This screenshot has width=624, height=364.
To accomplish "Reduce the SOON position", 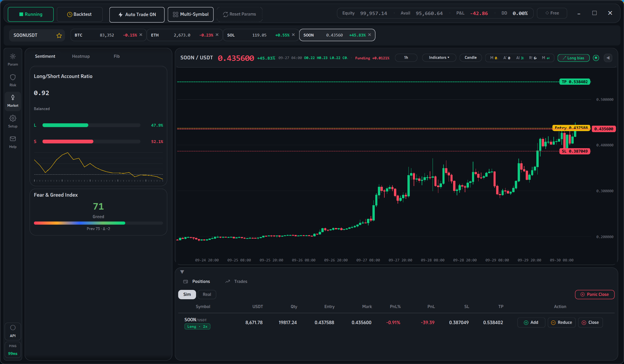I will (561, 322).
